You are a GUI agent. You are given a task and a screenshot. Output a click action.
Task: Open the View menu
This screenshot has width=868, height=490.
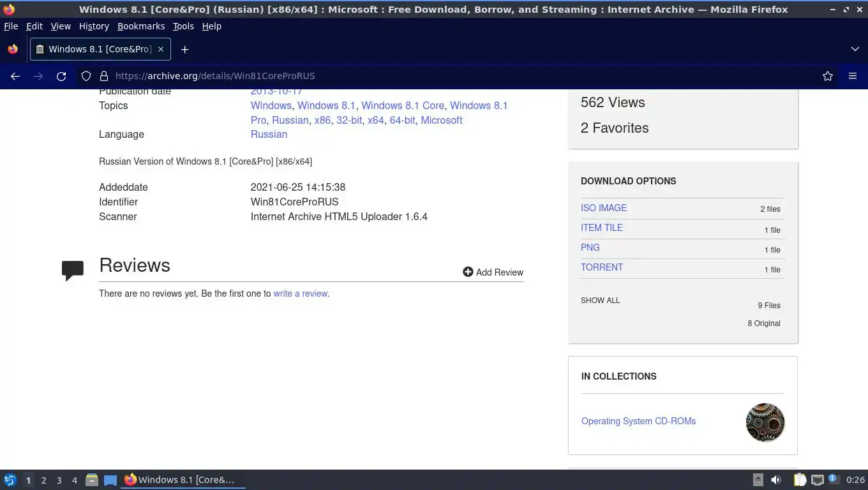point(61,26)
